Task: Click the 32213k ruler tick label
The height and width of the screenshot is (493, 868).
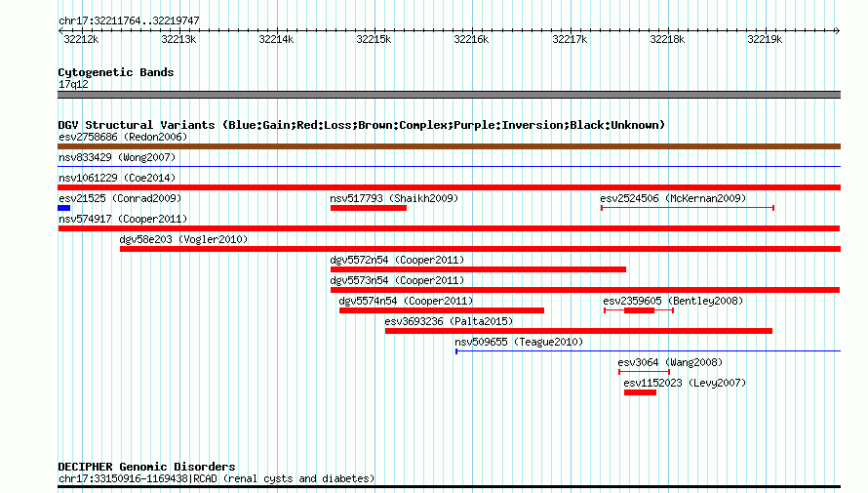Action: click(x=178, y=39)
